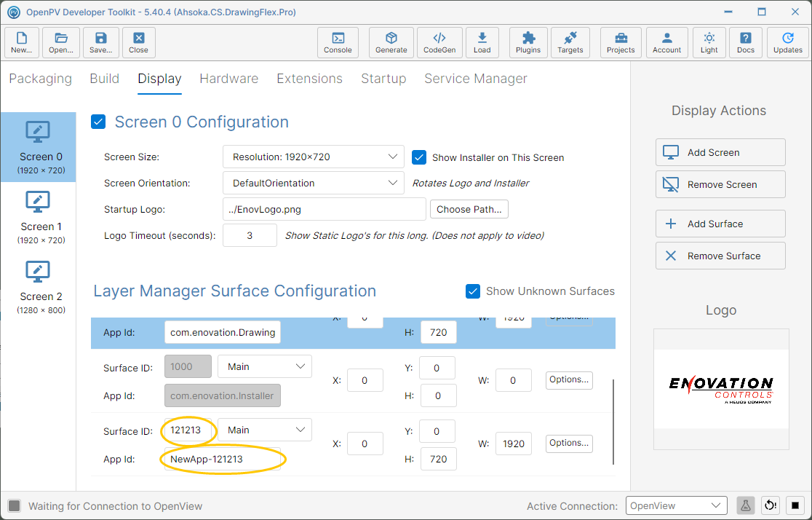Click the Logo Timeout seconds field
812x520 pixels.
[250, 235]
